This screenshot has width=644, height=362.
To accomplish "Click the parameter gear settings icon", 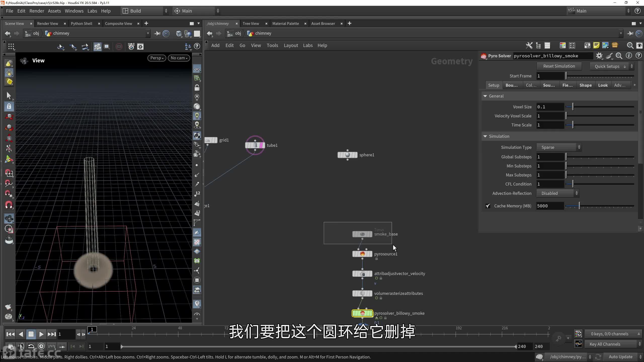I will [599, 56].
